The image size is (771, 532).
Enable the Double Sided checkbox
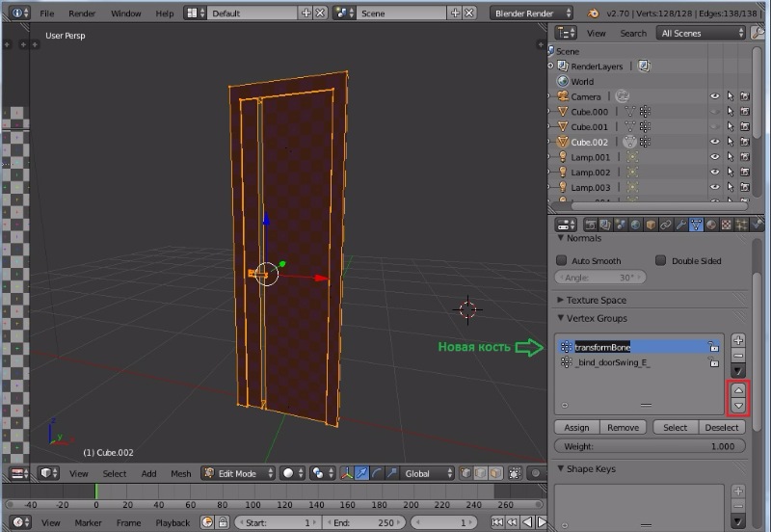(661, 260)
